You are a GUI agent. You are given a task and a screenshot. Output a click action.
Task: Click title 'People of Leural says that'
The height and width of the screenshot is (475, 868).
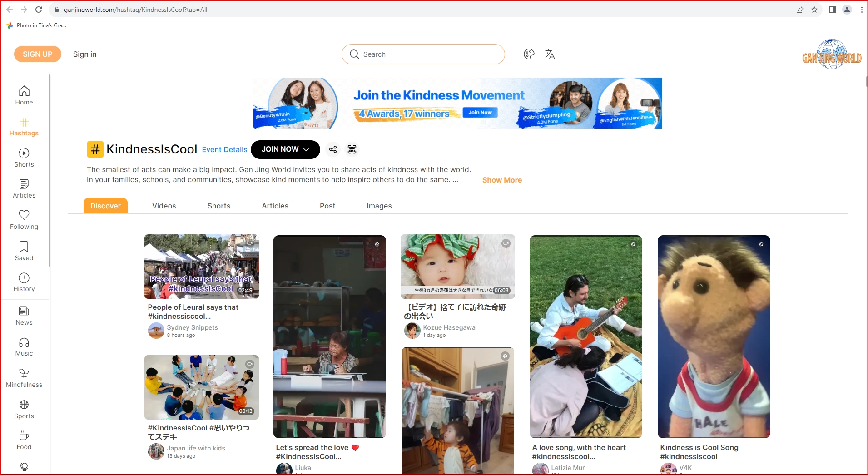coord(193,307)
